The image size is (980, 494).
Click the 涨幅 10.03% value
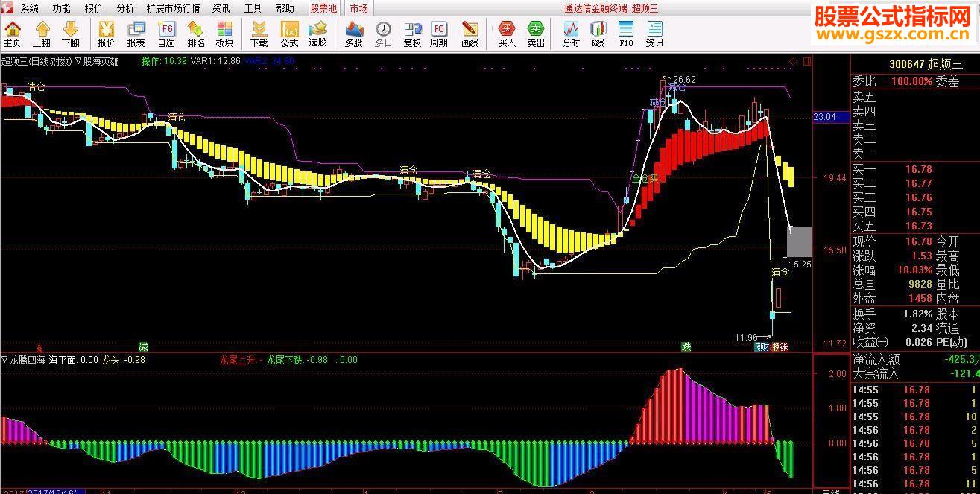(915, 270)
